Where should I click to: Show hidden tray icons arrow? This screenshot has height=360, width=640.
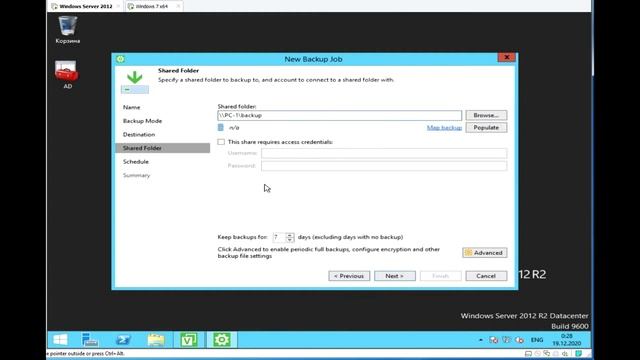[x=480, y=340]
